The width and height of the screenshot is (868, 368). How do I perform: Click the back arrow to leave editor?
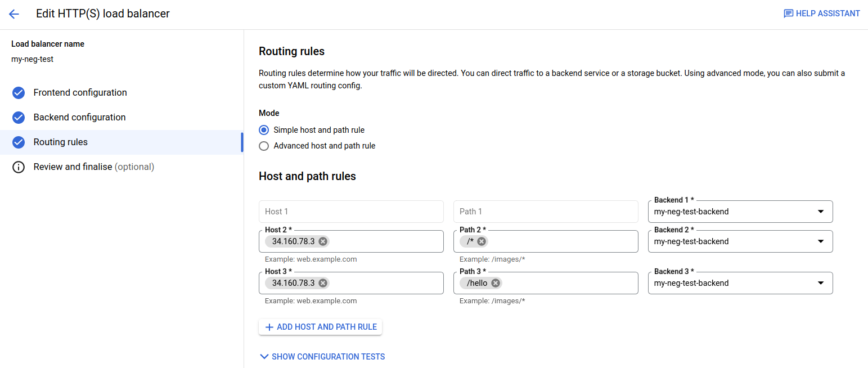click(14, 14)
